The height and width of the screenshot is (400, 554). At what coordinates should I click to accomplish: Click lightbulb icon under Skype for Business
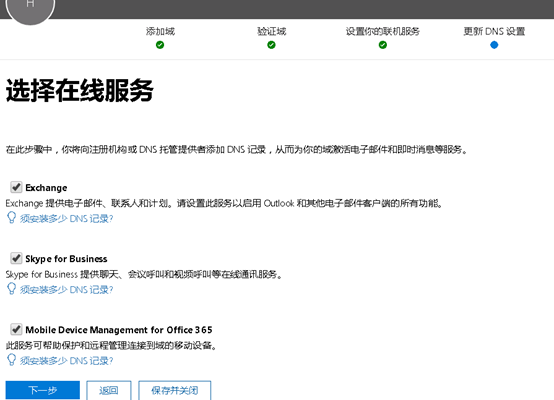(x=11, y=289)
